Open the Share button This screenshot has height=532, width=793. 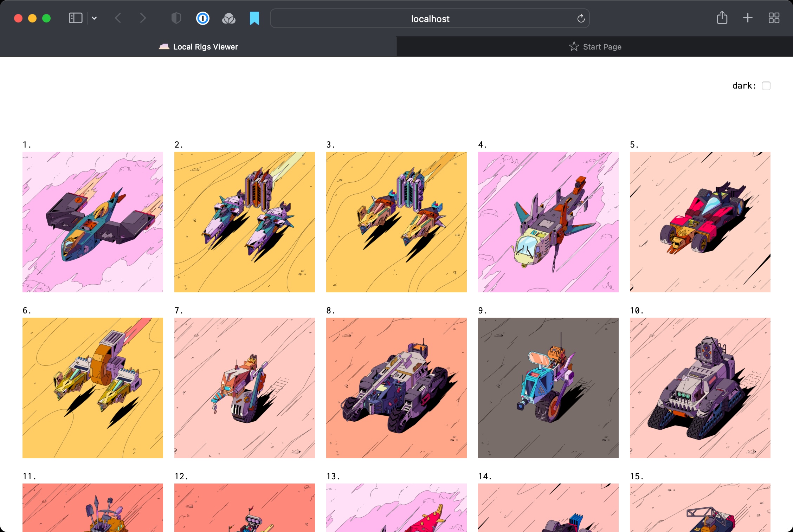pos(722,18)
